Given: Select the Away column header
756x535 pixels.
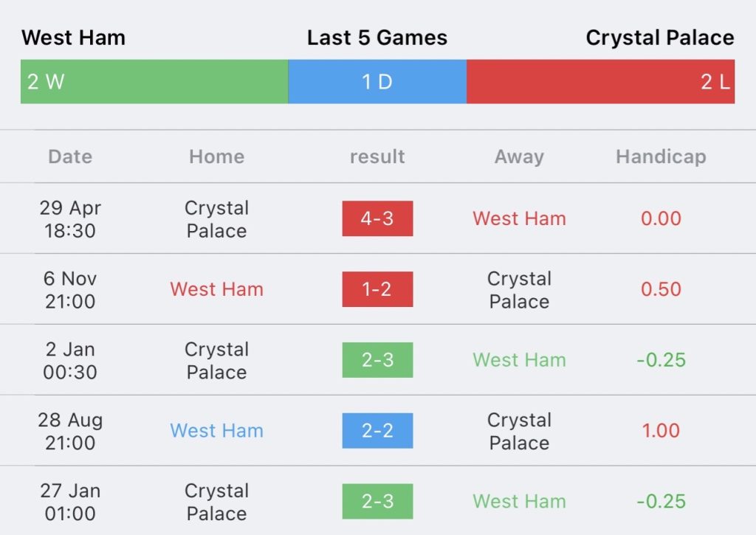Looking at the screenshot, I should [x=519, y=156].
